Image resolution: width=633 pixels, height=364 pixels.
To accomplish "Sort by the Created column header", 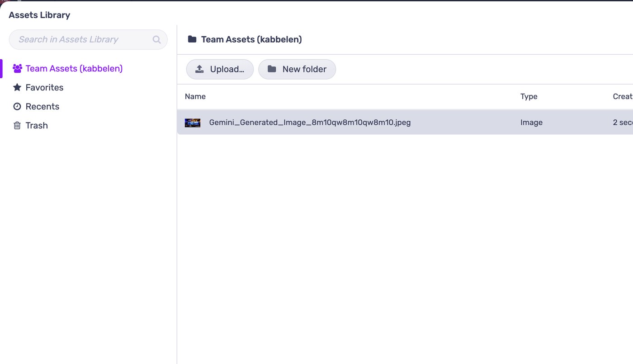I will [x=623, y=96].
